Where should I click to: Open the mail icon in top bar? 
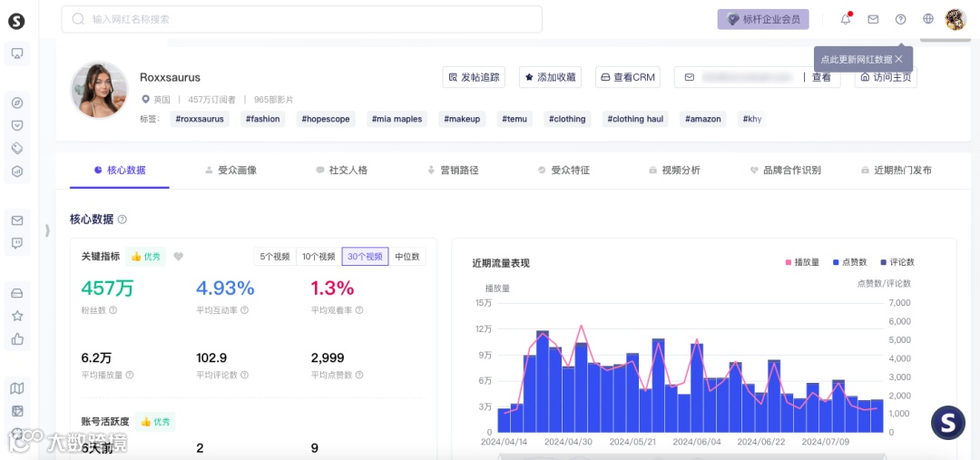pyautogui.click(x=873, y=19)
